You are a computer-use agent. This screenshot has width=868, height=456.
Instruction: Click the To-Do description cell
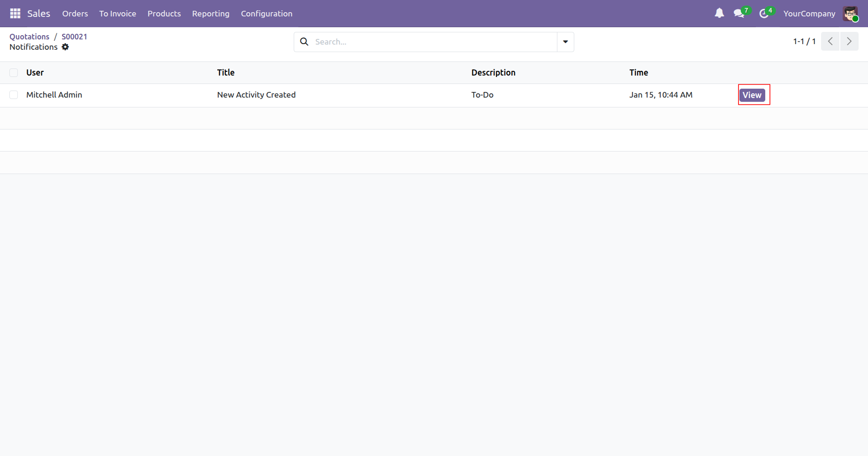pos(482,95)
